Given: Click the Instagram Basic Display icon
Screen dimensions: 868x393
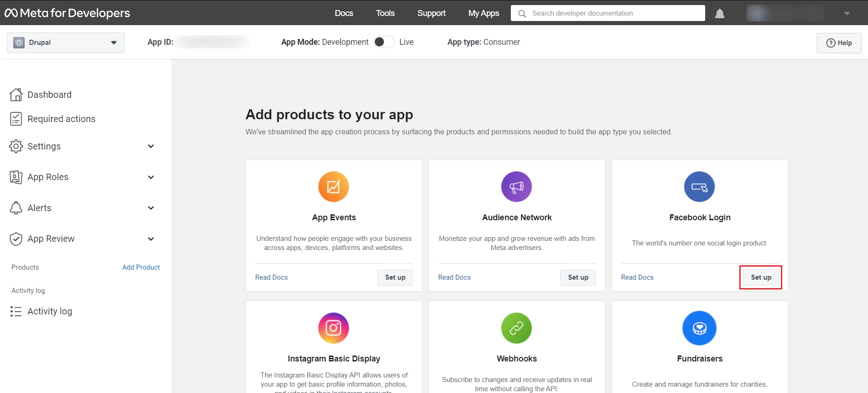Looking at the screenshot, I should 333,328.
